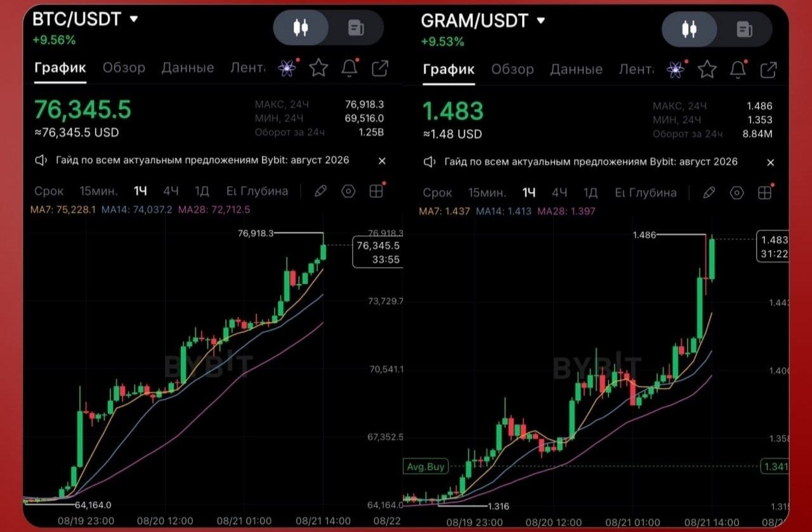The image size is (812, 532).
Task: Tap the MA14: 1.413 indicator label
Action: tap(504, 211)
